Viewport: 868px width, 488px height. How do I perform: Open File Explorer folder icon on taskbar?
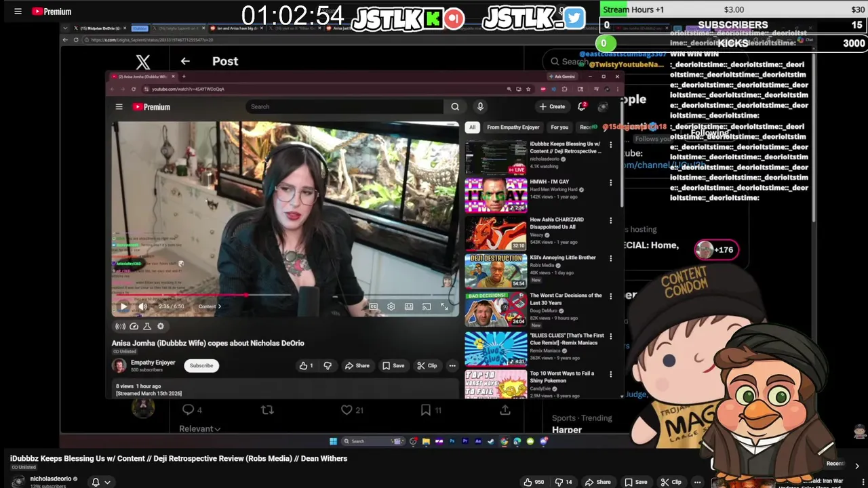tap(426, 441)
